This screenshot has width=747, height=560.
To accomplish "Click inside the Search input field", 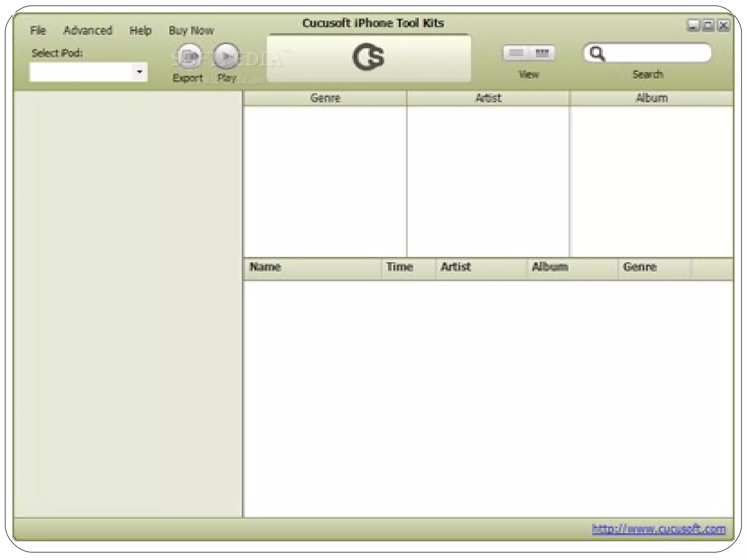I will (x=657, y=54).
